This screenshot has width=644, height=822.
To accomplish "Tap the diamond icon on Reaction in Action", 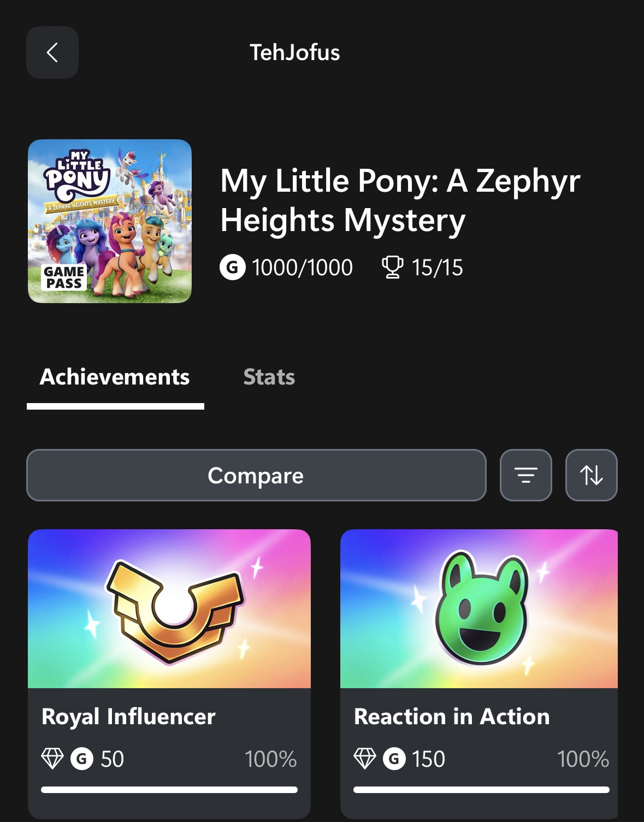I will tap(365, 759).
